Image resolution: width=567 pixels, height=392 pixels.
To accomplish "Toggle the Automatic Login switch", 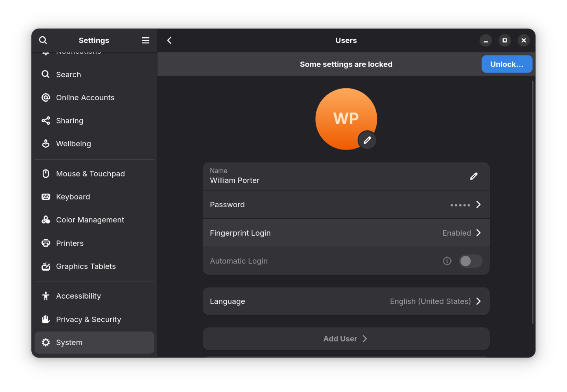I will pyautogui.click(x=471, y=261).
